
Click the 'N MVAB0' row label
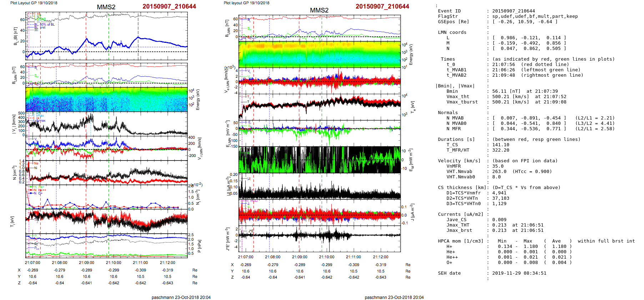pos(457,123)
